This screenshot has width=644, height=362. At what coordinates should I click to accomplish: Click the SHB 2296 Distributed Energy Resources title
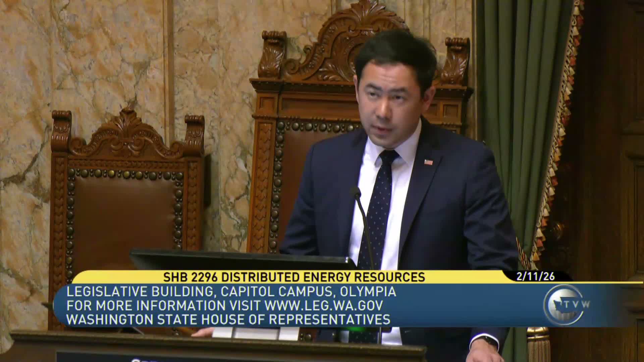pyautogui.click(x=294, y=277)
